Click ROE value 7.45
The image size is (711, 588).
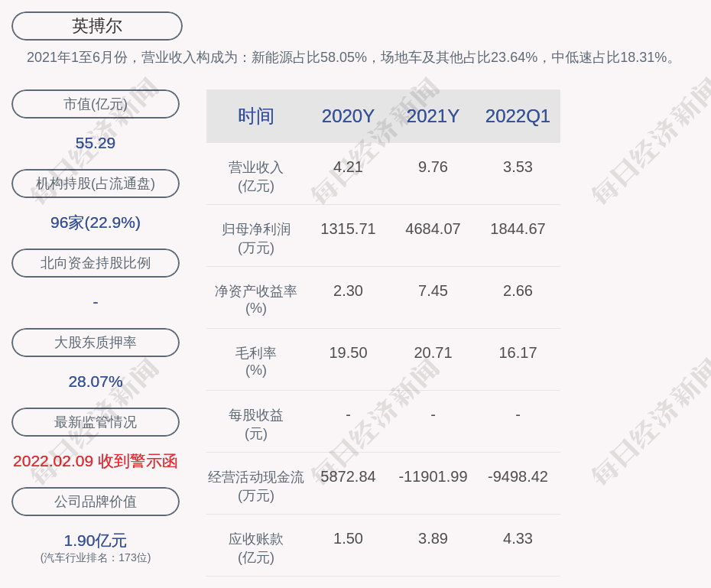433,291
